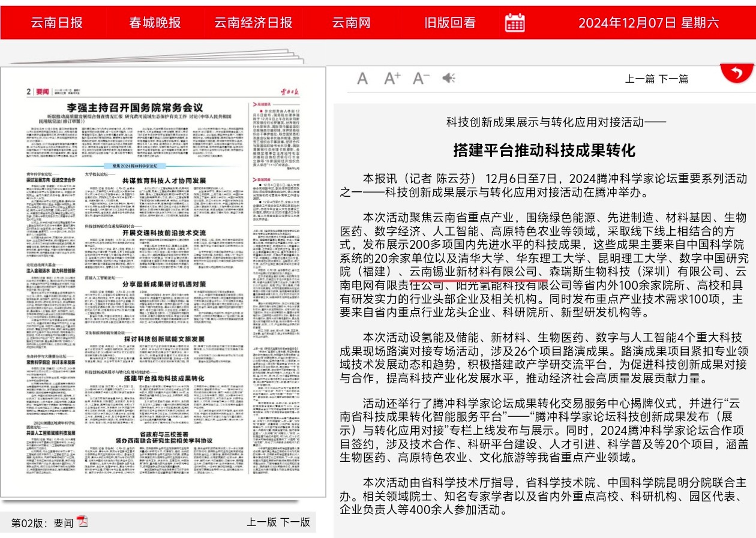Switch to 春城晚报 tab
Screen dimensions: 756x538
pos(155,23)
